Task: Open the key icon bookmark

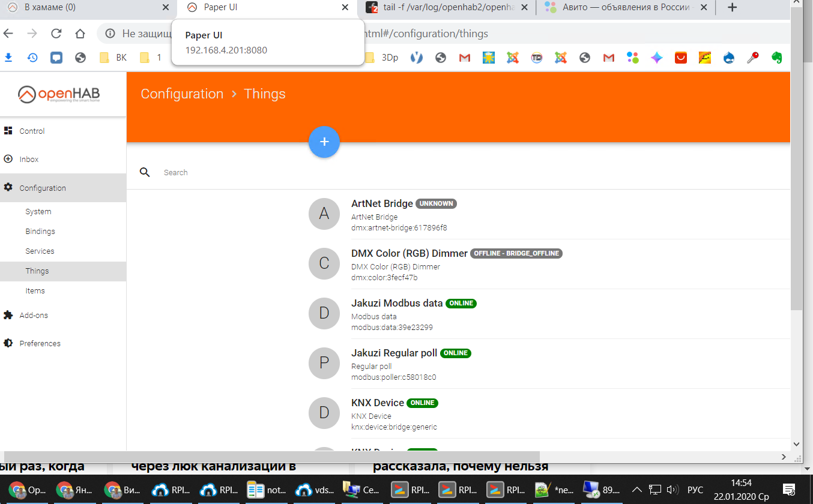Action: tap(752, 58)
